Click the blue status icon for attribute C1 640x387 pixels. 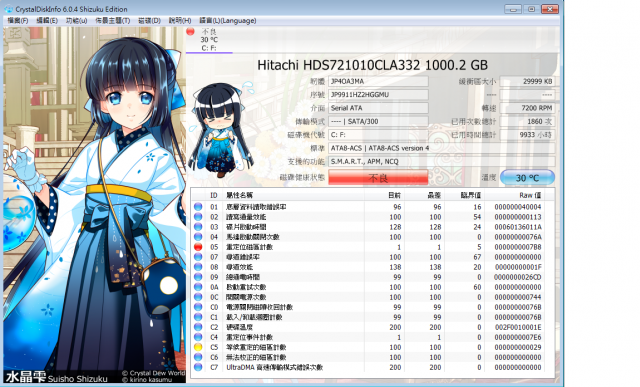(x=198, y=317)
